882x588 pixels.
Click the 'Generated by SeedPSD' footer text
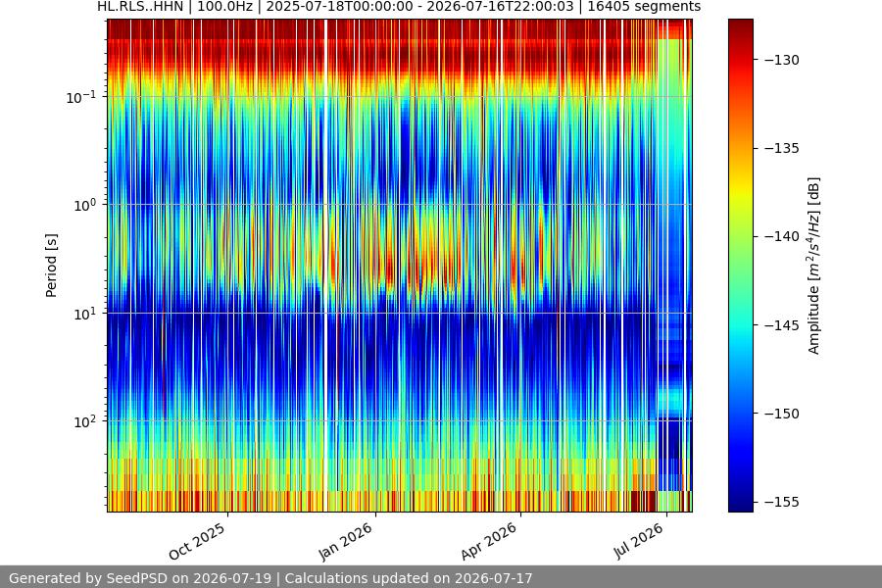(x=270, y=578)
